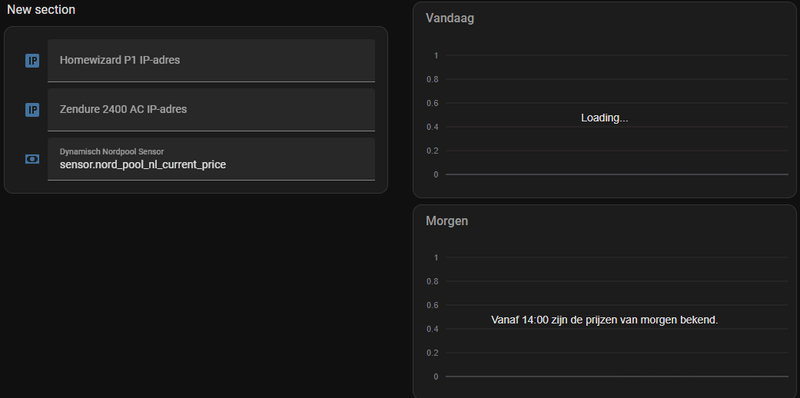Edit the Dynamisch Nordpool Sensor field

pyautogui.click(x=211, y=159)
